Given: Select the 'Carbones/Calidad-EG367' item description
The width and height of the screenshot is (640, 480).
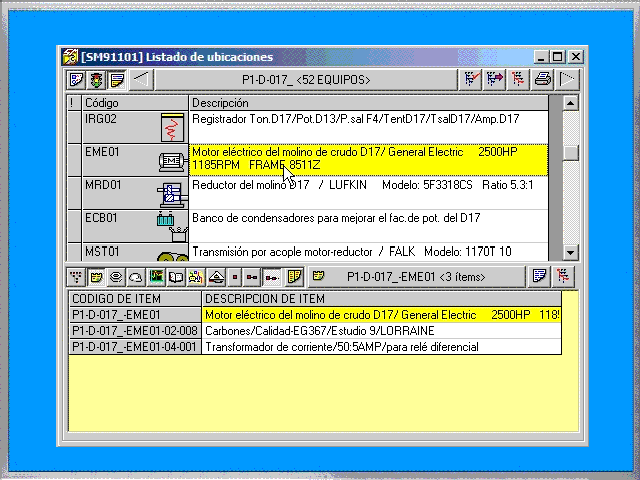Looking at the screenshot, I should [381, 331].
